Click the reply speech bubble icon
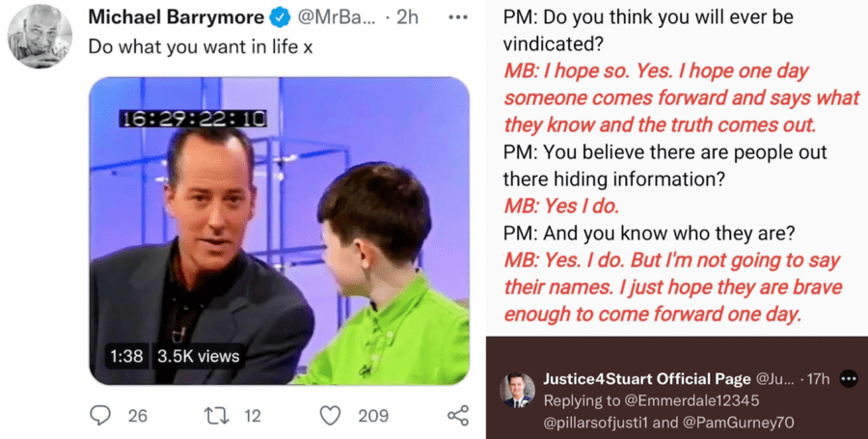This screenshot has width=868, height=439. tap(101, 416)
